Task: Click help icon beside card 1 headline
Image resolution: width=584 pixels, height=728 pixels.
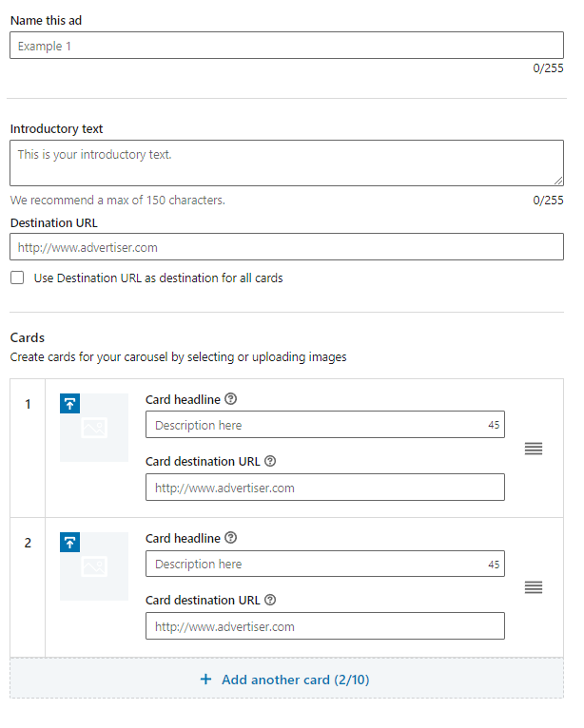Action: pyautogui.click(x=231, y=399)
